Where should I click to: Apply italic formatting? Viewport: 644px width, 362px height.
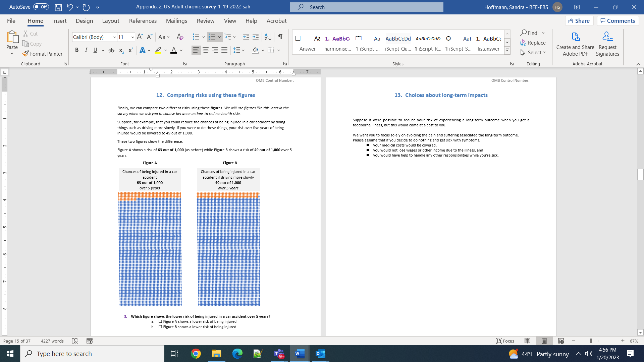pyautogui.click(x=86, y=50)
